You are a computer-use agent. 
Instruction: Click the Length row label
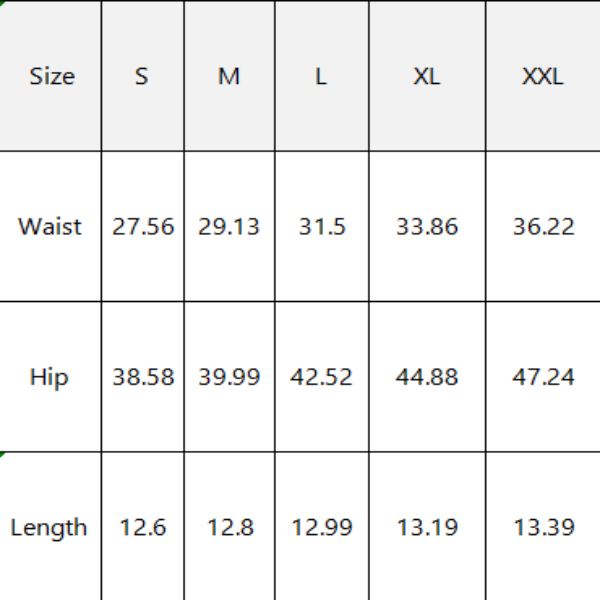pos(49,527)
